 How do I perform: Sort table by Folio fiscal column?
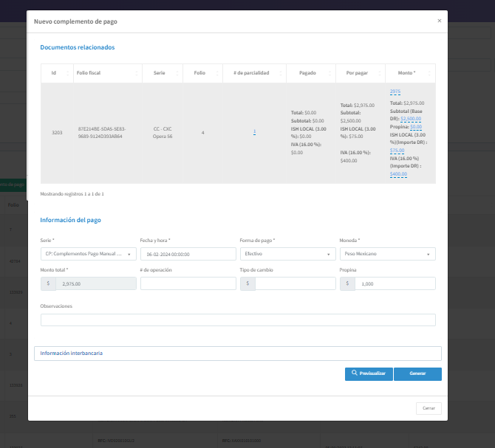(108, 73)
